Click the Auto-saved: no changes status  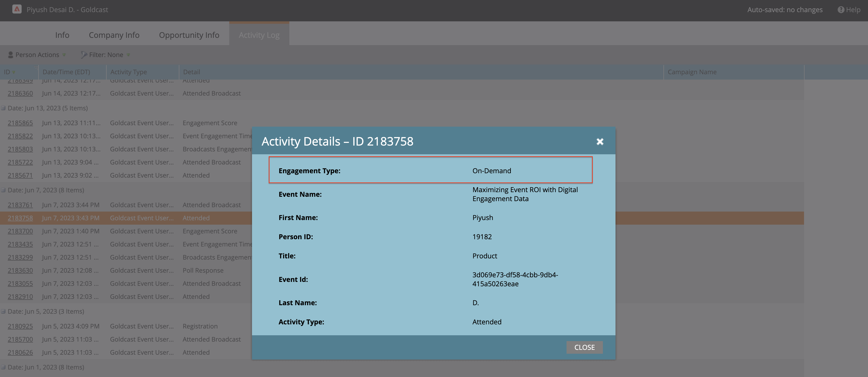coord(785,10)
